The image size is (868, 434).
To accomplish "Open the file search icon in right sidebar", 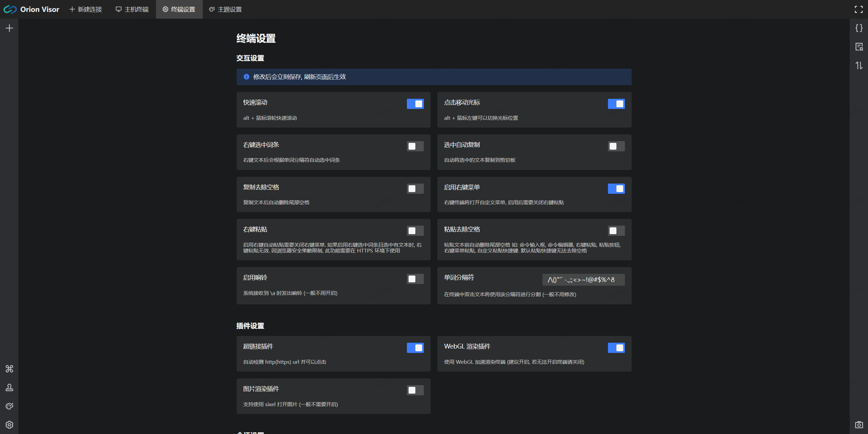I will (859, 47).
